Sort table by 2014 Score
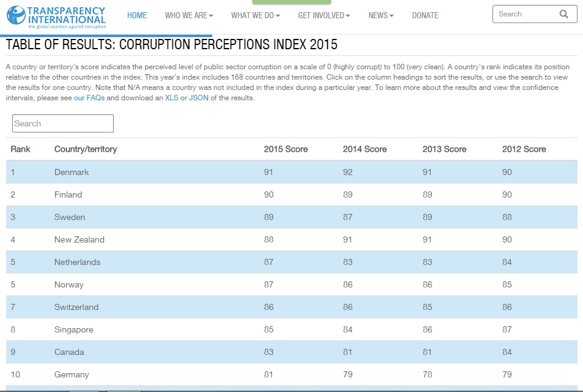This screenshot has width=583, height=392. point(364,149)
